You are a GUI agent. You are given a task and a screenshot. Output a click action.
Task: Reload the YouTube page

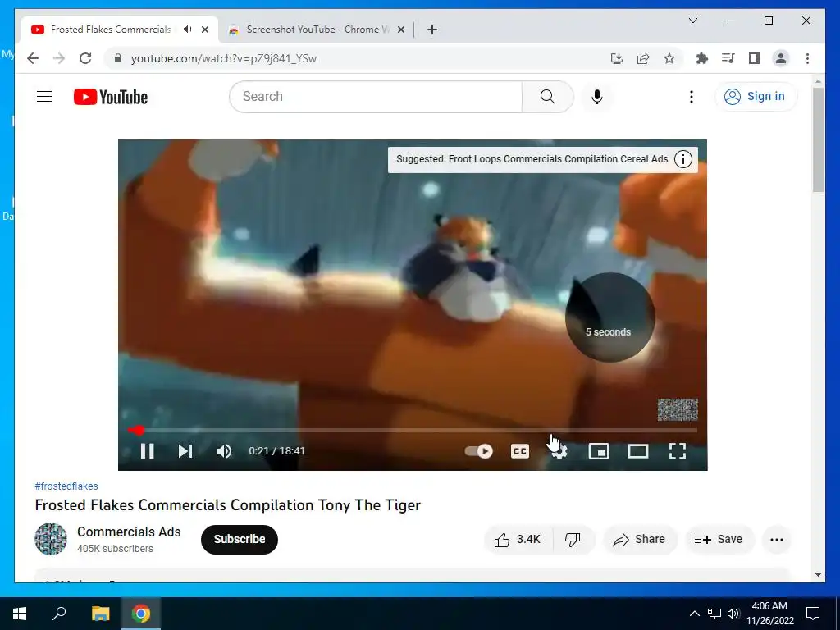click(85, 58)
